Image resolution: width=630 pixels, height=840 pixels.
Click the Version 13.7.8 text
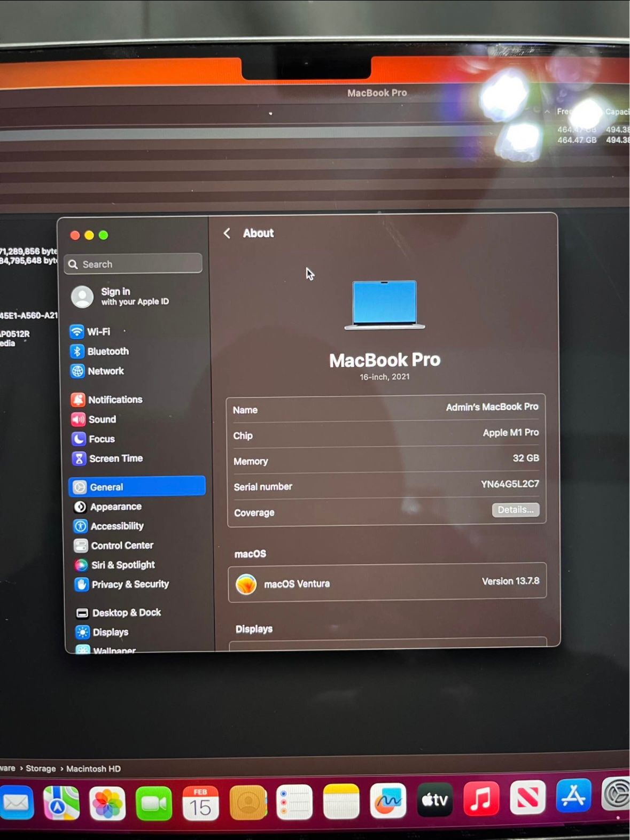tap(510, 581)
